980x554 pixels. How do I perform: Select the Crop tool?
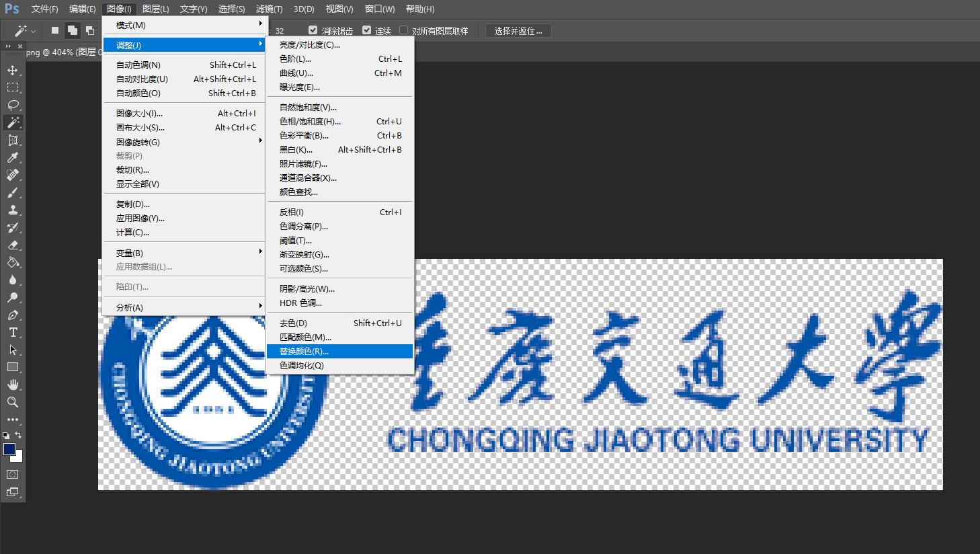pos(13,140)
